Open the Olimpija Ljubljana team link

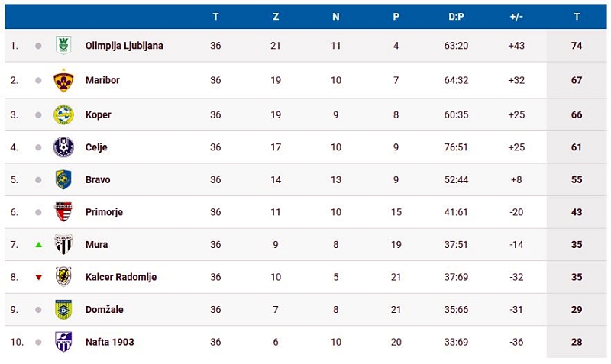124,46
